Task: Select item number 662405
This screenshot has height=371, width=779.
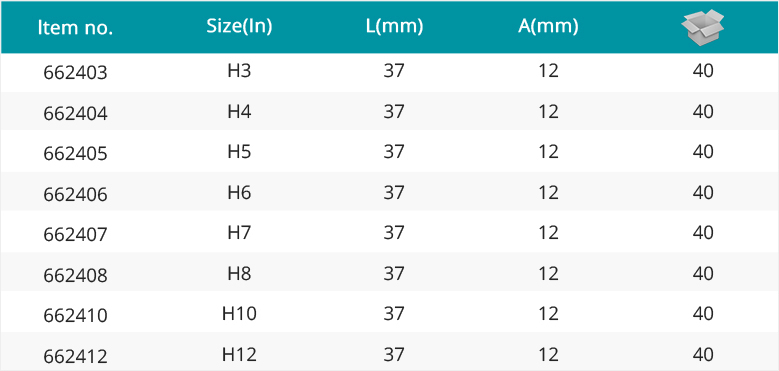Action: pyautogui.click(x=76, y=154)
